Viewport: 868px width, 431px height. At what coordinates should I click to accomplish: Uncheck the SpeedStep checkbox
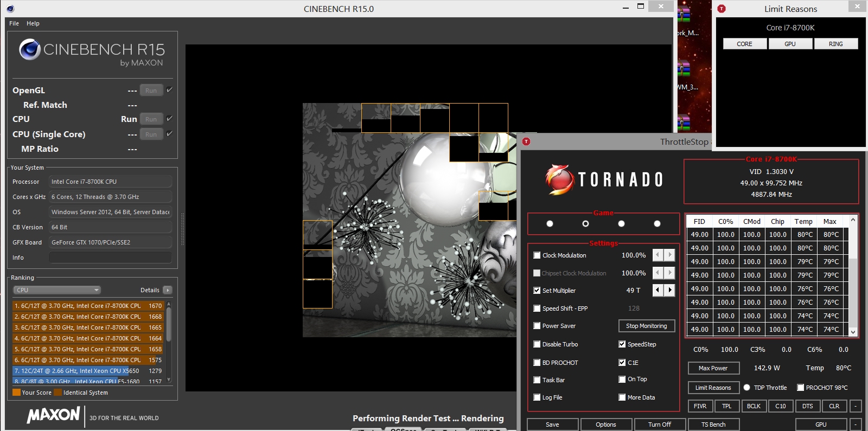[622, 344]
